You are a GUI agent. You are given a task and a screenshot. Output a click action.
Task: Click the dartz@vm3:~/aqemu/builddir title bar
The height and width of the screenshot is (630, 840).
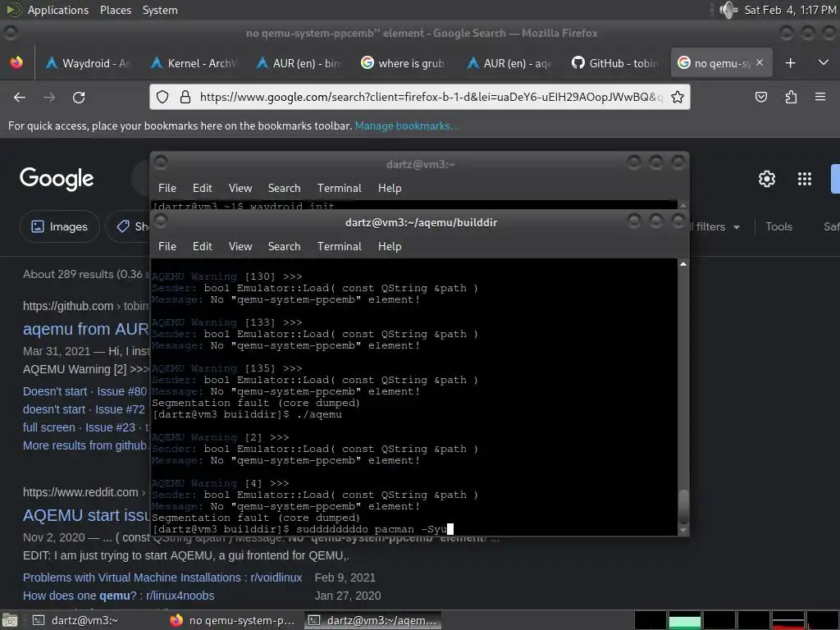[421, 222]
